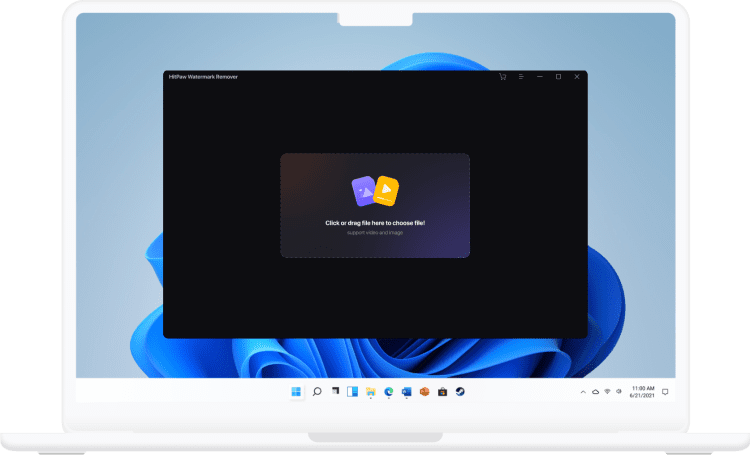Image resolution: width=750 pixels, height=455 pixels.
Task: Click the volume speaker tray icon
Action: (x=619, y=392)
